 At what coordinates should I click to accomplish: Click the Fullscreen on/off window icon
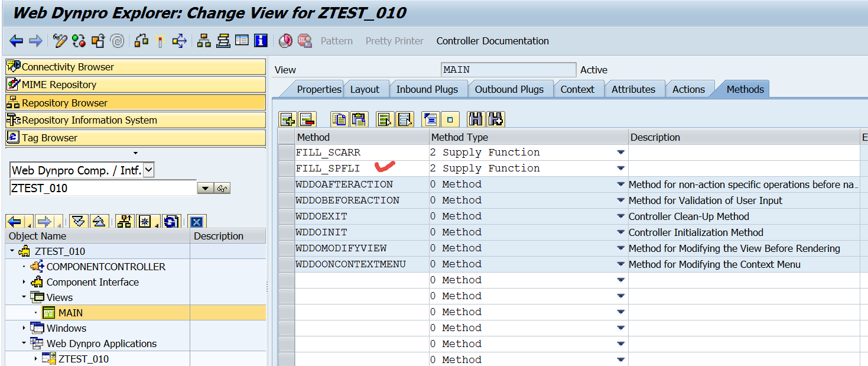click(x=242, y=41)
